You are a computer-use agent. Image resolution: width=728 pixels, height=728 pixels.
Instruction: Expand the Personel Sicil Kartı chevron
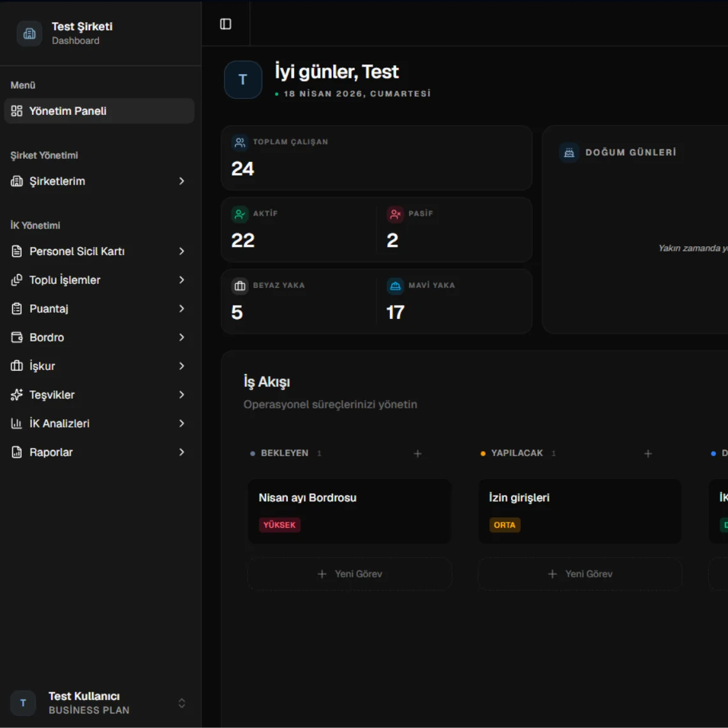(182, 251)
